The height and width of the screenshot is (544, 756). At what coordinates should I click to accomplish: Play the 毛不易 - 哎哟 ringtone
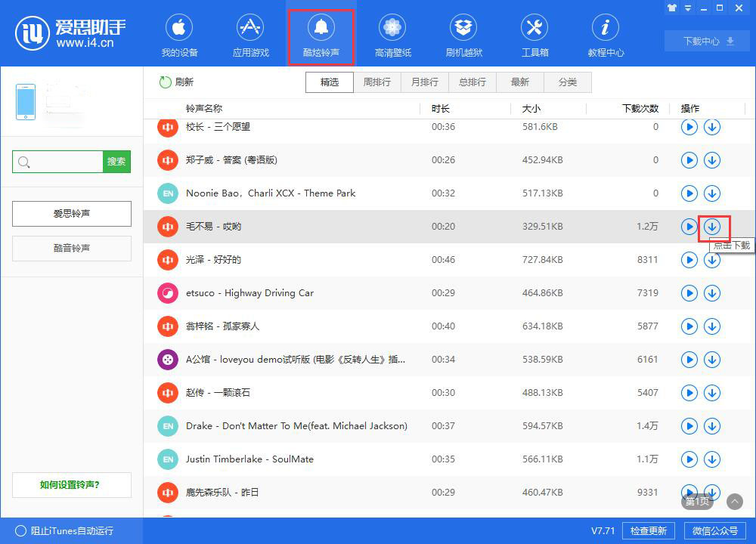[689, 226]
